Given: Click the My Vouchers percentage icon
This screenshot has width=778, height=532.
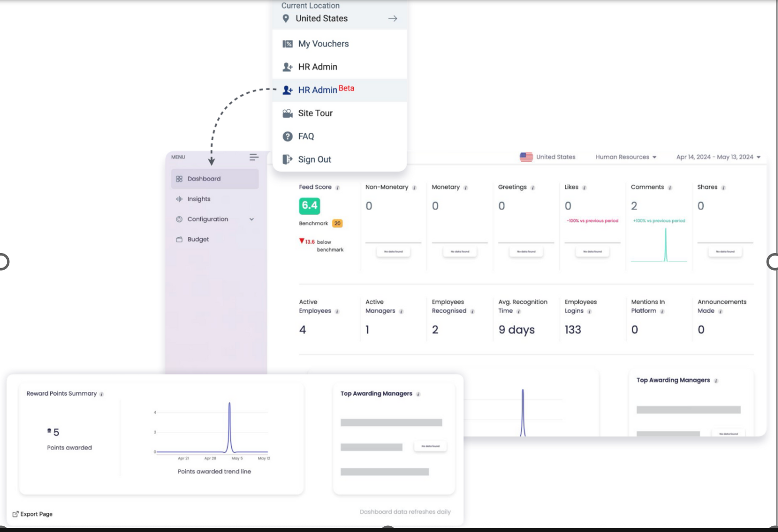Looking at the screenshot, I should click(288, 44).
